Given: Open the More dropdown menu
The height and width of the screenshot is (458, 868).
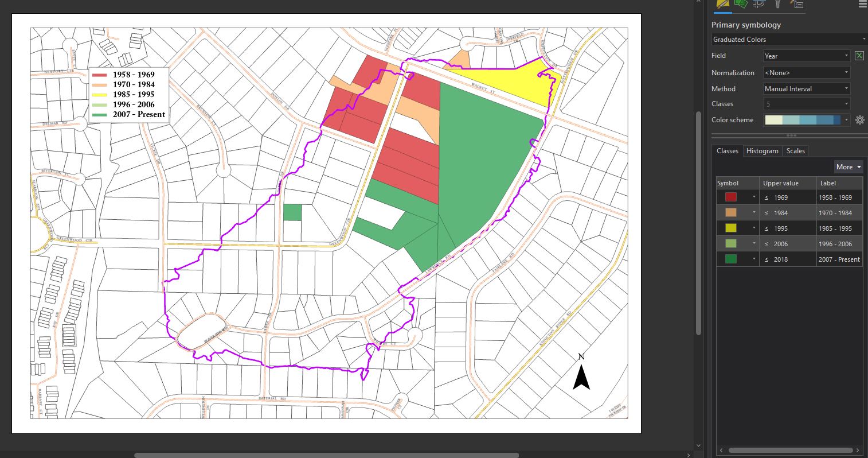Looking at the screenshot, I should [849, 167].
